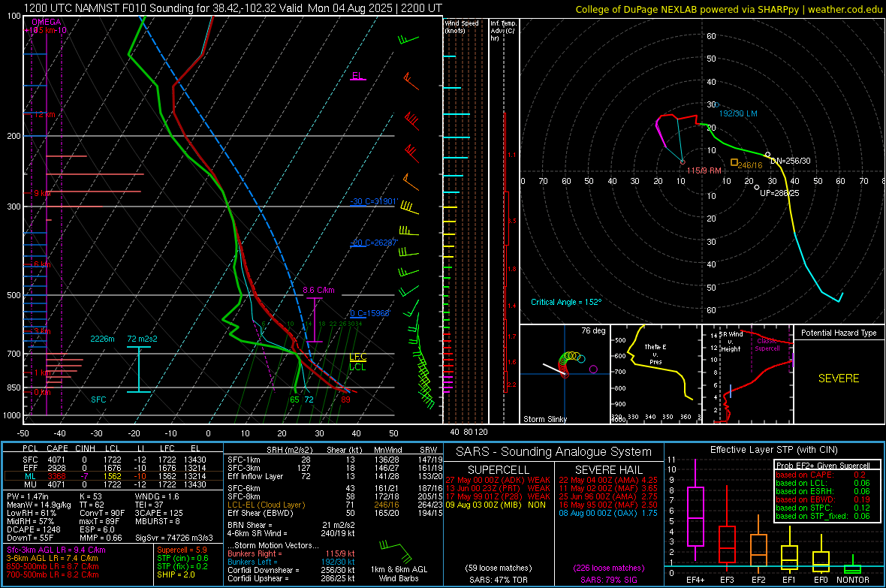This screenshot has height=588, width=886.
Task: Click the "SARS - Sounding Analogue System" heading
Action: point(554,452)
